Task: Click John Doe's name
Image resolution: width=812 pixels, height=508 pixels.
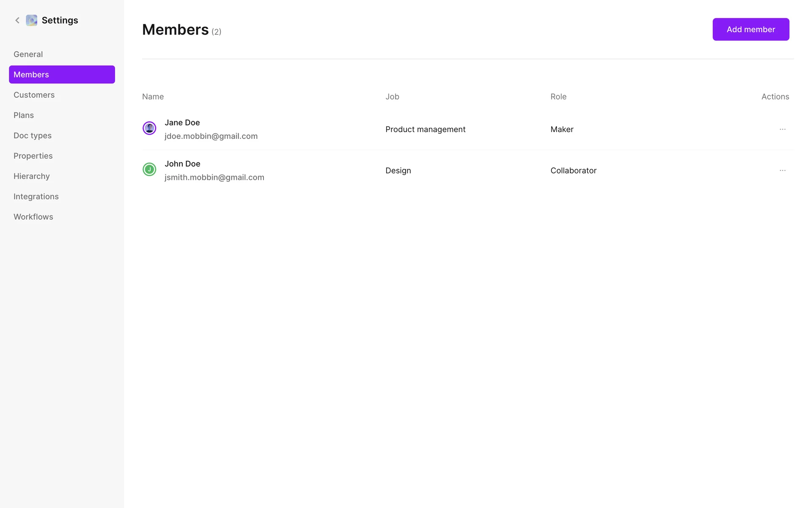Action: [x=182, y=164]
